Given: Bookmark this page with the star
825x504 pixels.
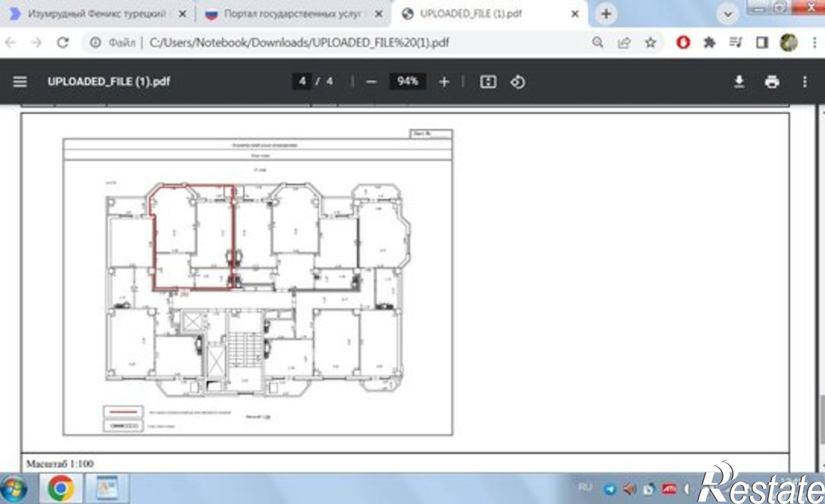Looking at the screenshot, I should [651, 42].
